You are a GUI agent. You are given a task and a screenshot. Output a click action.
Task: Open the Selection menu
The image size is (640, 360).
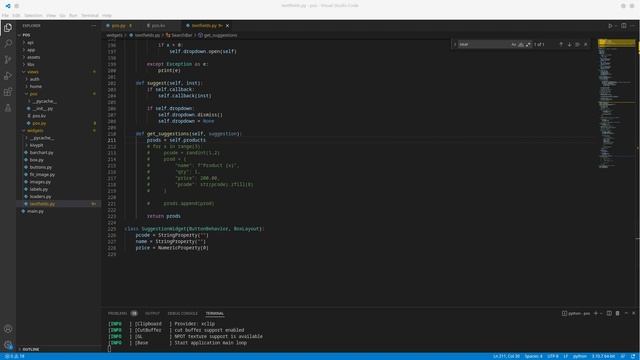[33, 16]
